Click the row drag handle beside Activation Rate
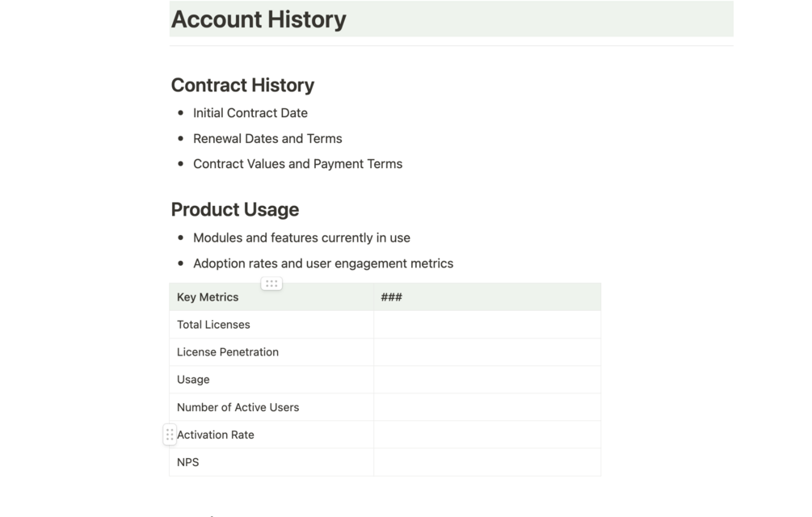The image size is (812, 517). [170, 435]
